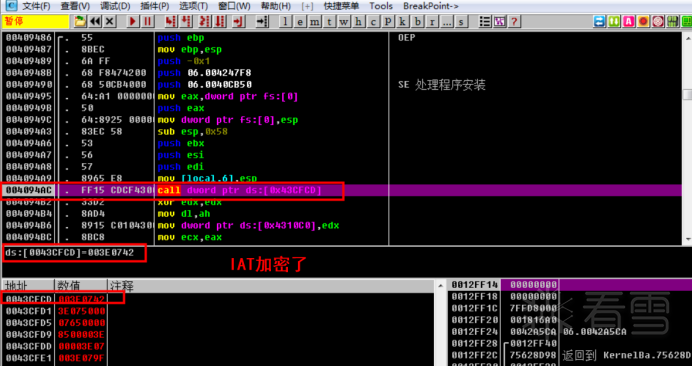This screenshot has width=692, height=366.
Task: Open Log window with 'l' button
Action: 286,21
